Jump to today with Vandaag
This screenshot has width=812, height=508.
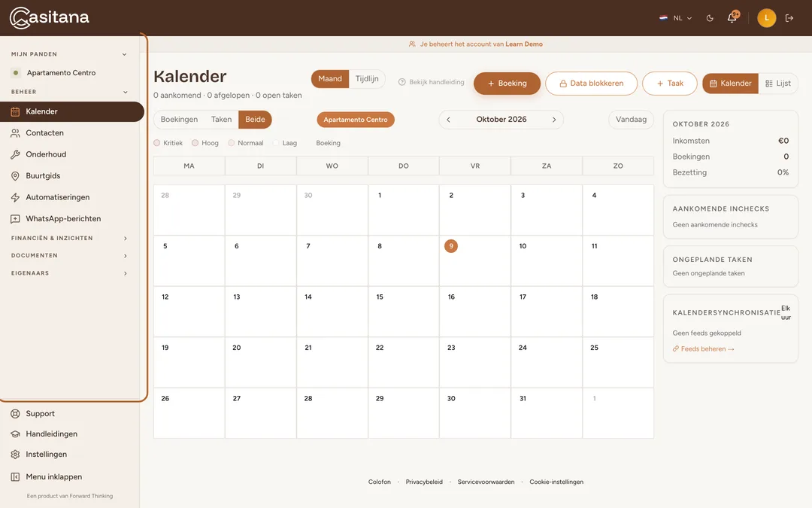(x=631, y=119)
